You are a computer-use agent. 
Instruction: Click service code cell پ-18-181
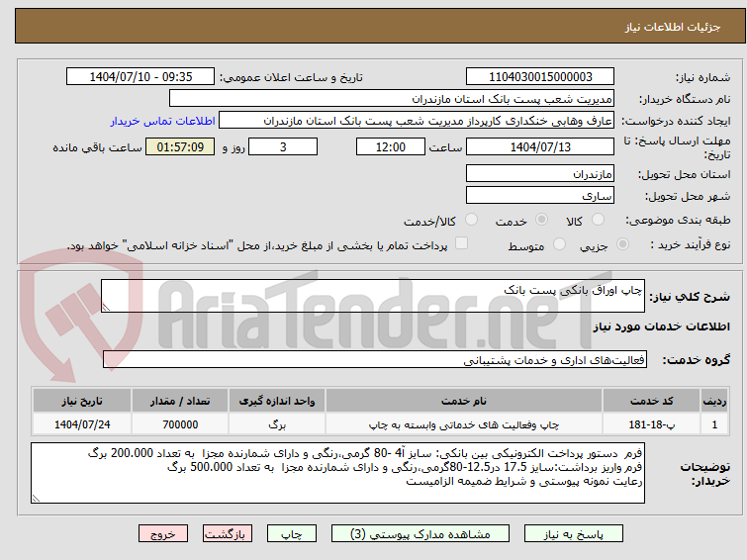coord(651,424)
